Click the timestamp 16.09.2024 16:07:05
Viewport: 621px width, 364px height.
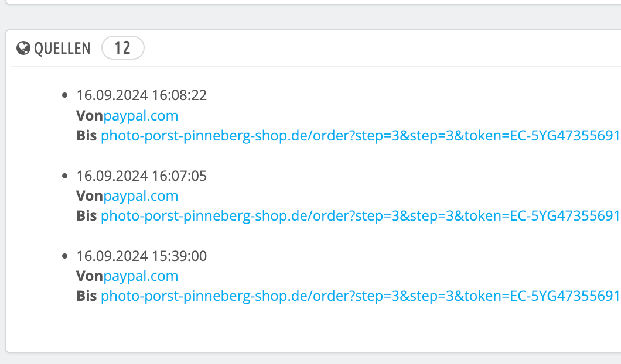point(141,176)
